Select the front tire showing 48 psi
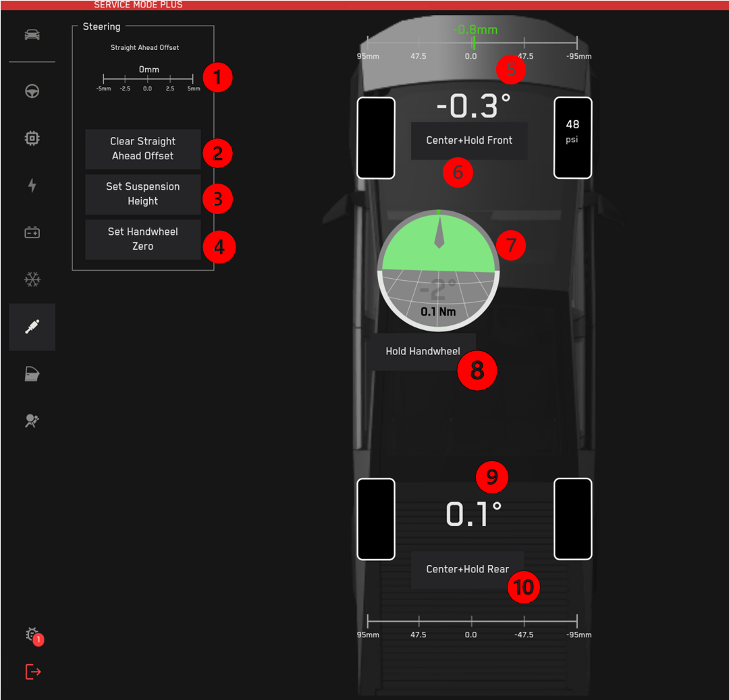The height and width of the screenshot is (700, 729). pos(572,138)
